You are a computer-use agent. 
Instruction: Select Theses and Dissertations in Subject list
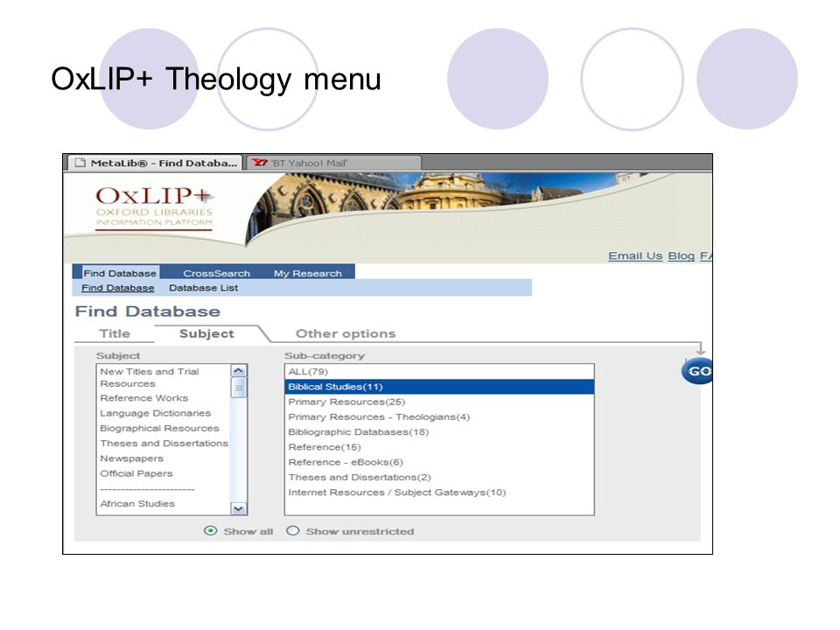pos(164,443)
